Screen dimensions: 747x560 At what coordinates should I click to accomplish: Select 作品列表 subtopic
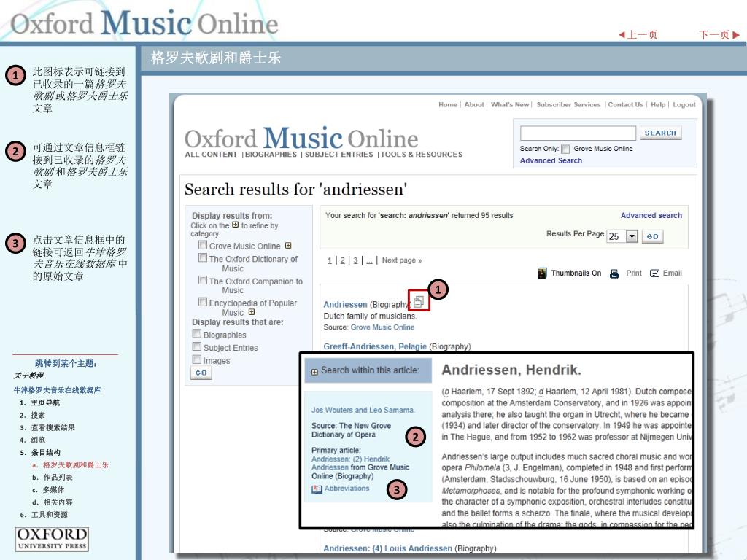point(58,477)
